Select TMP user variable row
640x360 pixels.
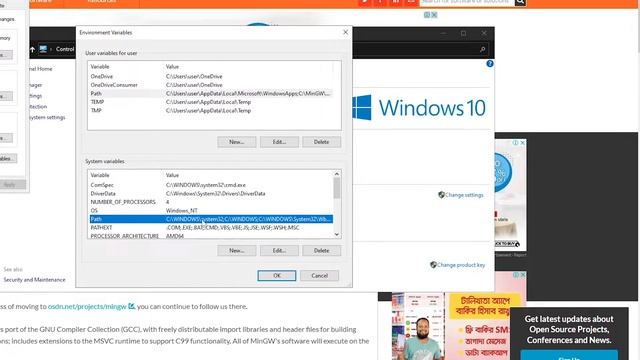coord(211,111)
